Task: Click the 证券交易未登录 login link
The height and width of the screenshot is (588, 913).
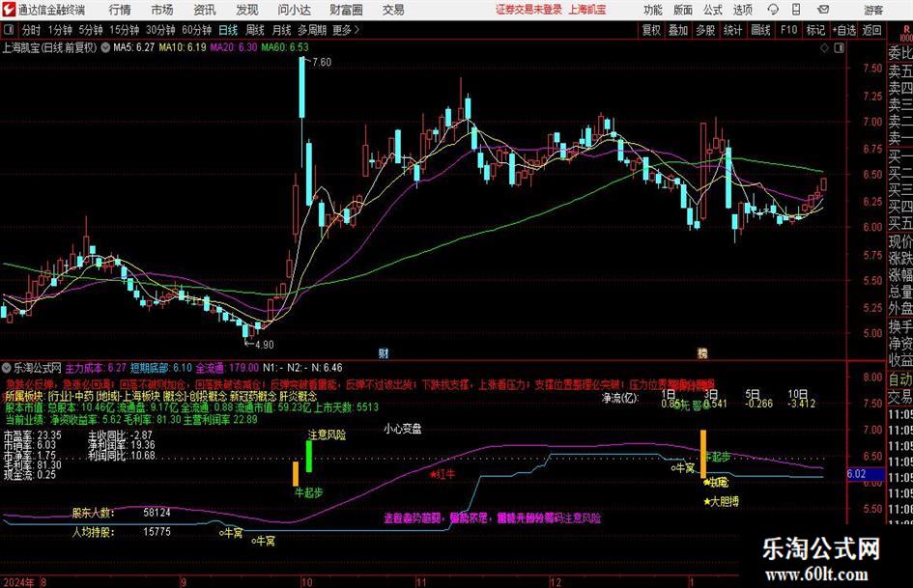Action: click(528, 10)
